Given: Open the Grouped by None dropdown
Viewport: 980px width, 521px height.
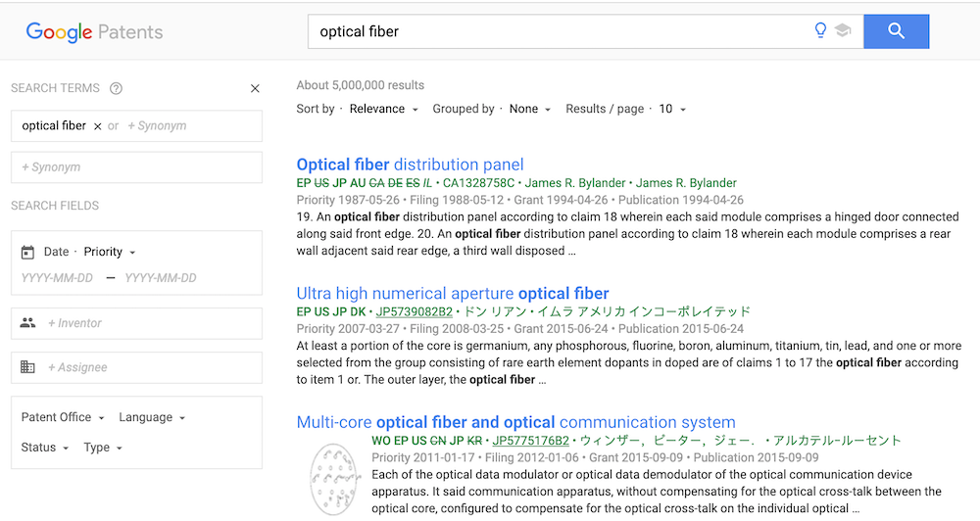Looking at the screenshot, I should pyautogui.click(x=529, y=109).
